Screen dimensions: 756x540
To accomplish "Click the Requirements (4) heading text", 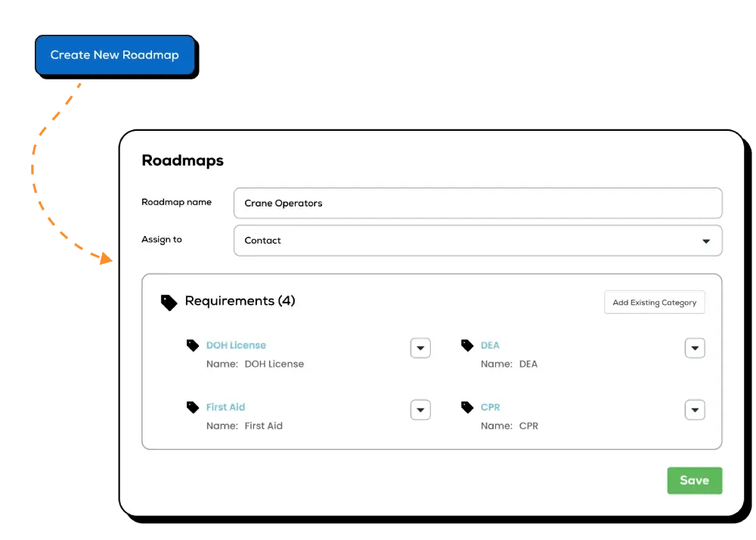I will tap(240, 301).
